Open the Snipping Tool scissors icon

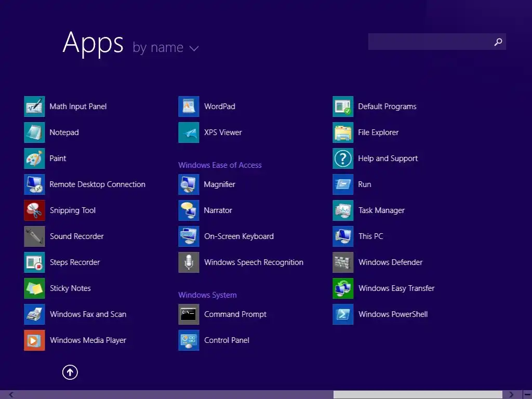(x=34, y=210)
